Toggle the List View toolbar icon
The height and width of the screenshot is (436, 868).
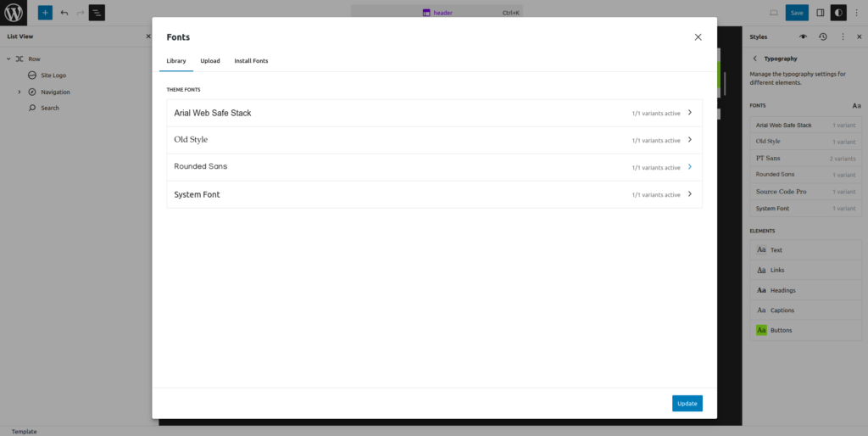97,13
